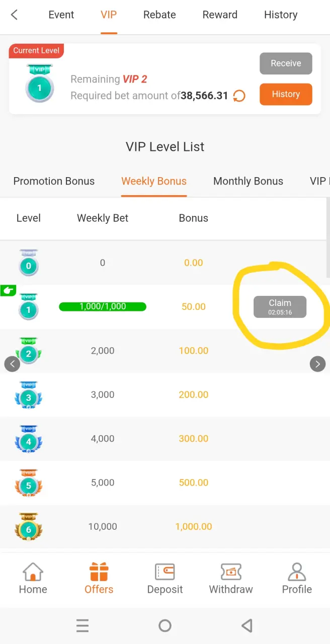Tap the VIP 6 gold level badge
The width and height of the screenshot is (330, 644).
[x=29, y=527]
